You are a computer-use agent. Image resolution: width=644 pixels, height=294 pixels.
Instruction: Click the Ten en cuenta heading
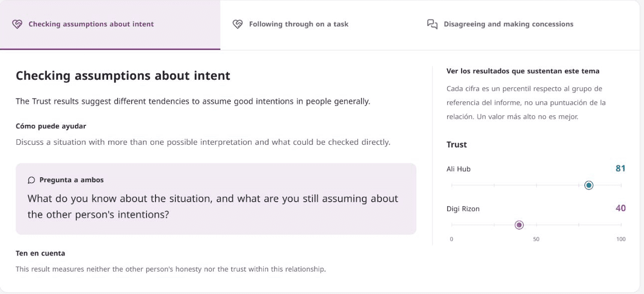coord(40,253)
